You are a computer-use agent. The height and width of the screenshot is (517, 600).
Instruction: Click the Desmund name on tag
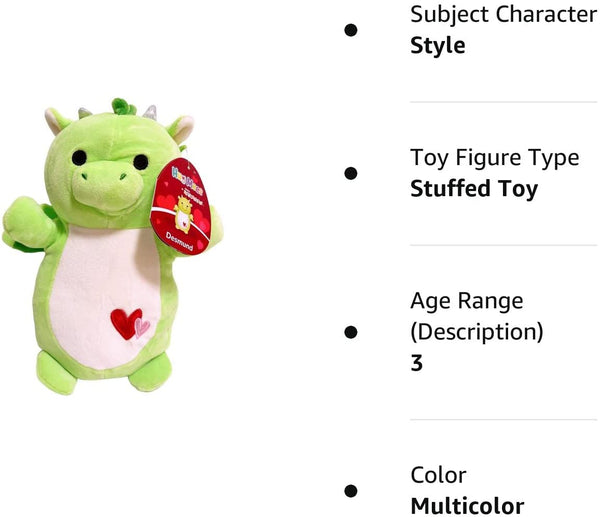click(179, 241)
